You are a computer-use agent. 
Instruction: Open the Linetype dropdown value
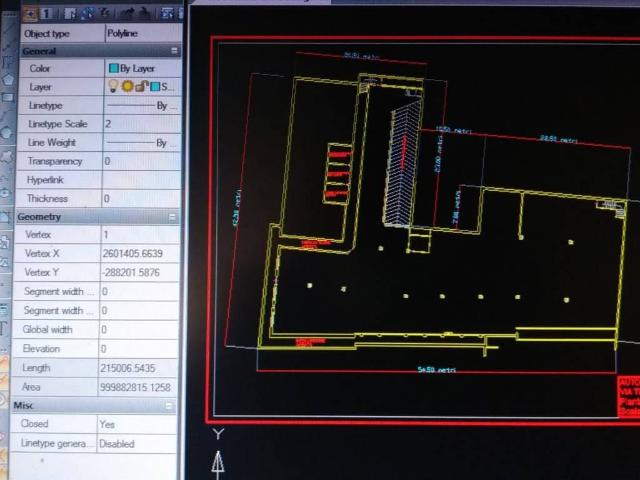click(140, 106)
